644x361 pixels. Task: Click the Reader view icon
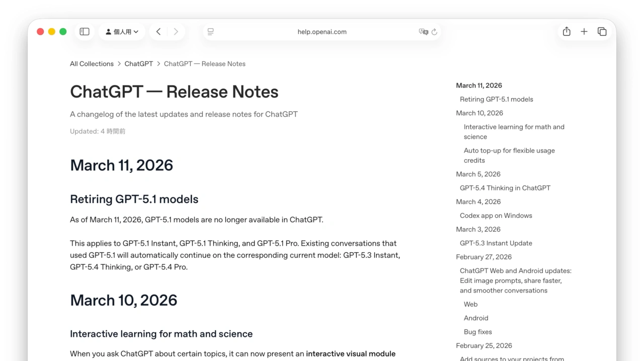click(x=210, y=31)
